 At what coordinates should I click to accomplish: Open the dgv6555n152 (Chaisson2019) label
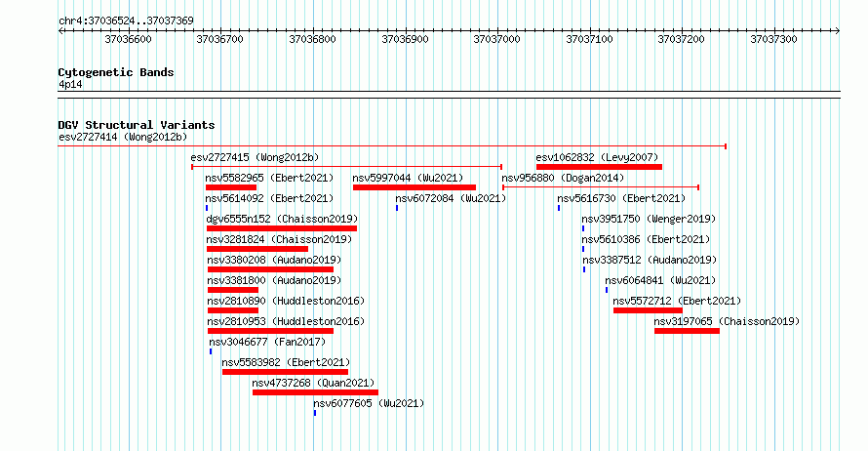tap(282, 219)
